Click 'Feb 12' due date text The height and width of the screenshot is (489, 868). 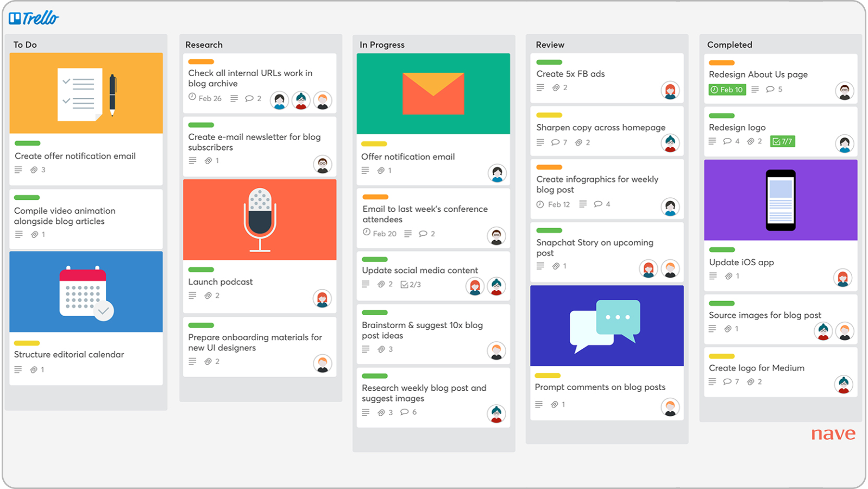pyautogui.click(x=559, y=204)
